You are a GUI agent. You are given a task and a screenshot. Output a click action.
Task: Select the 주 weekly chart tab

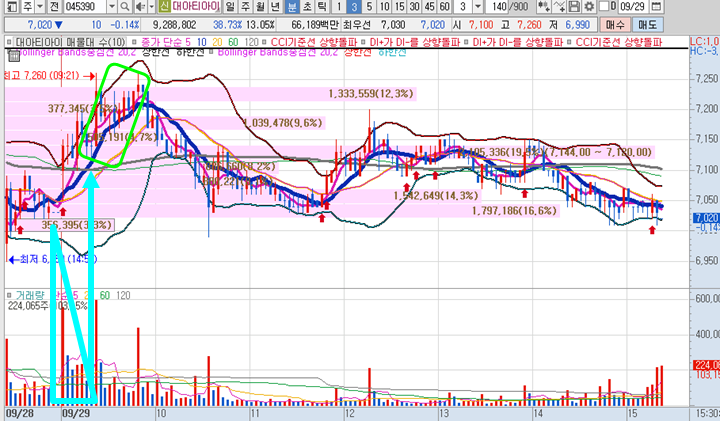[246, 6]
